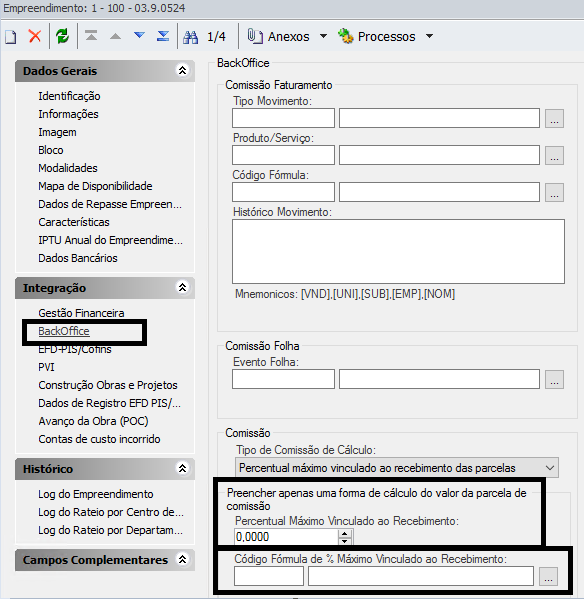Open Log do Empreendimento
584x599 pixels.
tap(96, 494)
